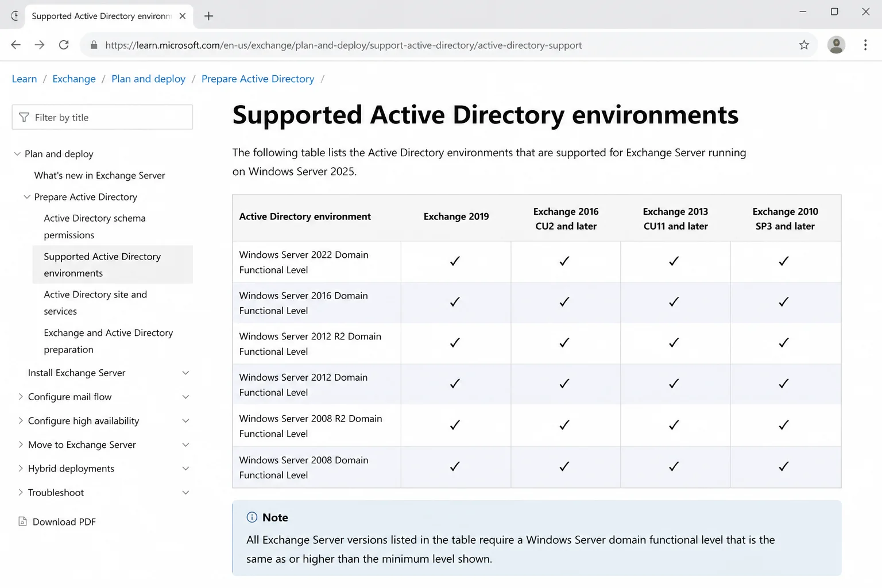Collapse the Prepare Active Directory node

click(x=27, y=197)
